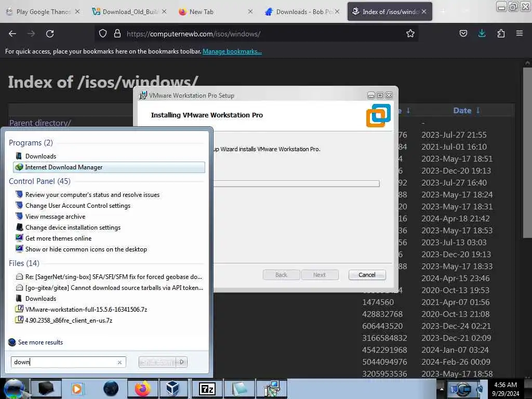The width and height of the screenshot is (532, 399).
Task: Click the Windows Start orb
Action: [14, 389]
